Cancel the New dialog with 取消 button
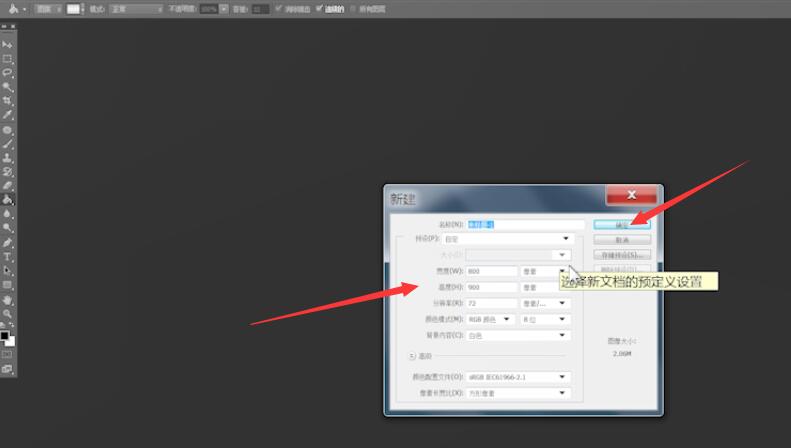This screenshot has width=791, height=448. click(x=622, y=240)
